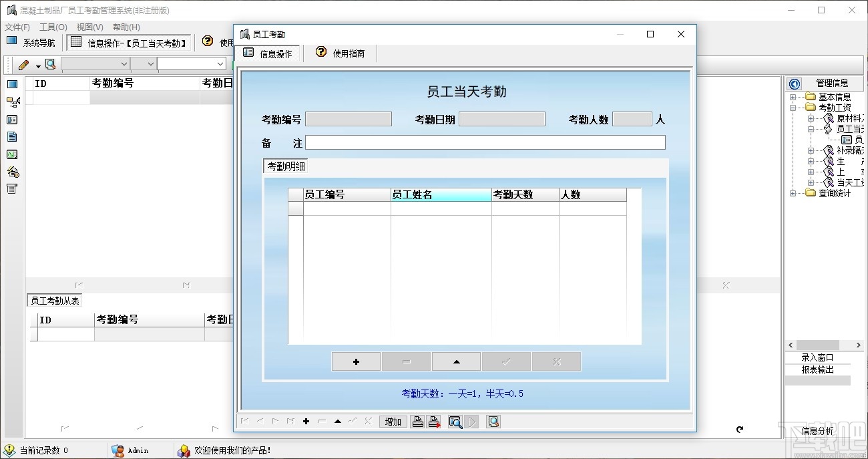Click the 备注 input field

pos(485,142)
